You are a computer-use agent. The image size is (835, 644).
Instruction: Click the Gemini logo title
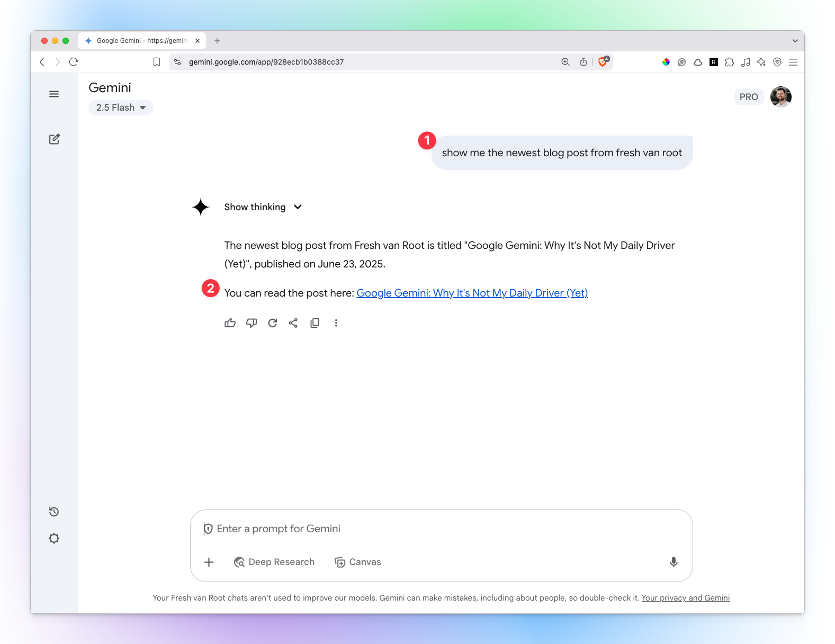(110, 88)
